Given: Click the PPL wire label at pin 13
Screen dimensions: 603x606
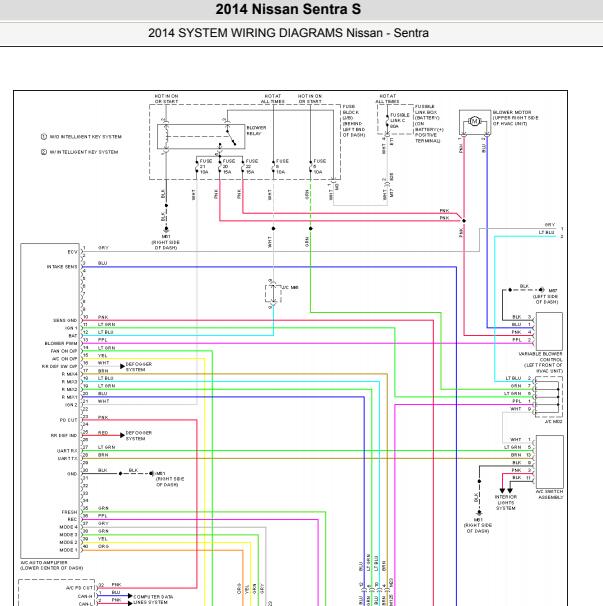Looking at the screenshot, I should (102, 340).
